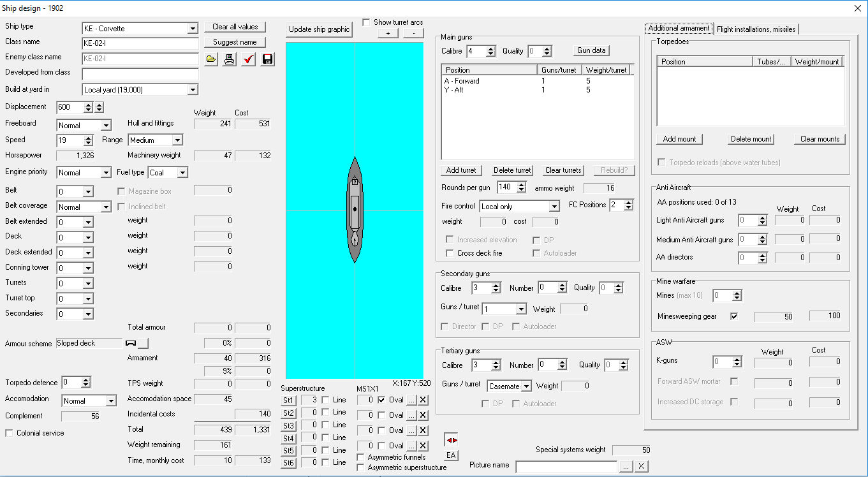Click the Add turret button

tap(461, 170)
